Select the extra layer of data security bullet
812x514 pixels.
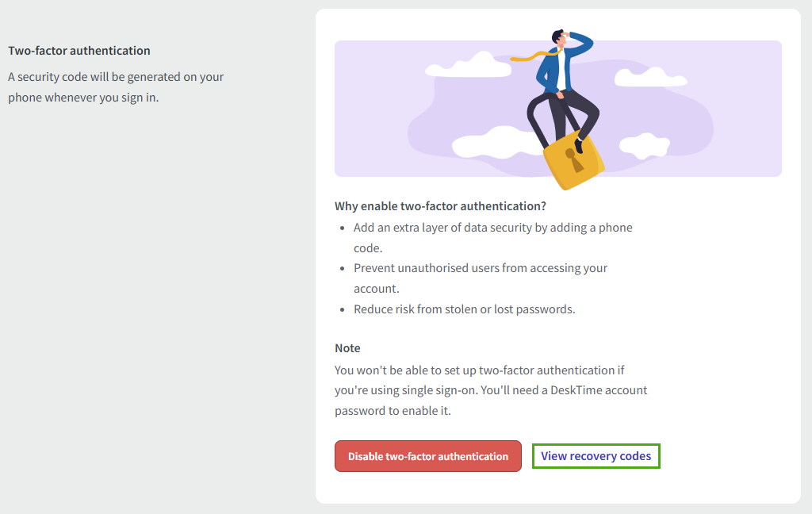click(492, 236)
